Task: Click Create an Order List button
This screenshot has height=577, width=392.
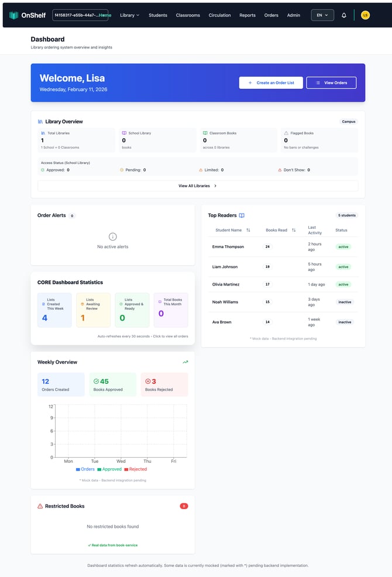Action: pos(271,83)
